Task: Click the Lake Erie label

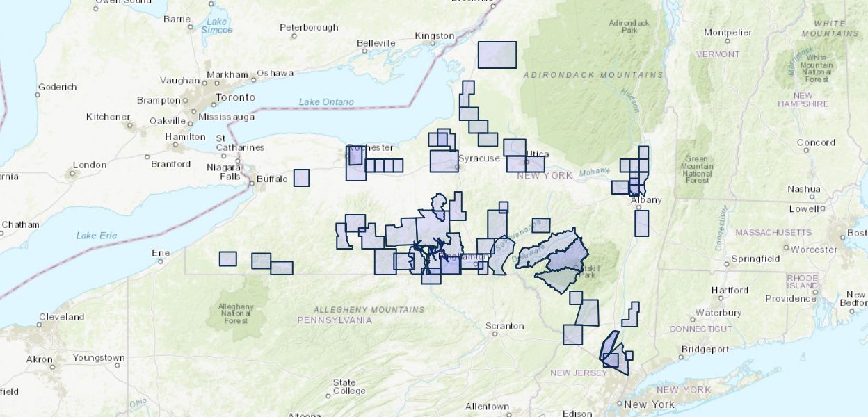Action: [97, 236]
